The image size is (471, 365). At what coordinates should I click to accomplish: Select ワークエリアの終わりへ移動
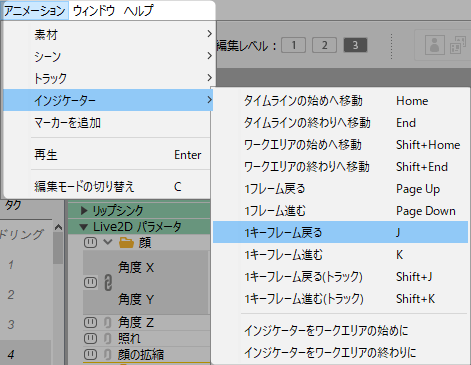[340, 167]
